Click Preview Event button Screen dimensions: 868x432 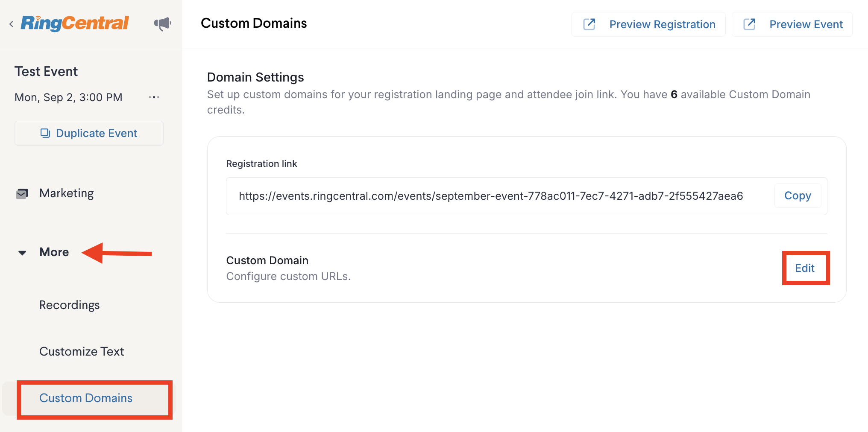click(x=792, y=24)
